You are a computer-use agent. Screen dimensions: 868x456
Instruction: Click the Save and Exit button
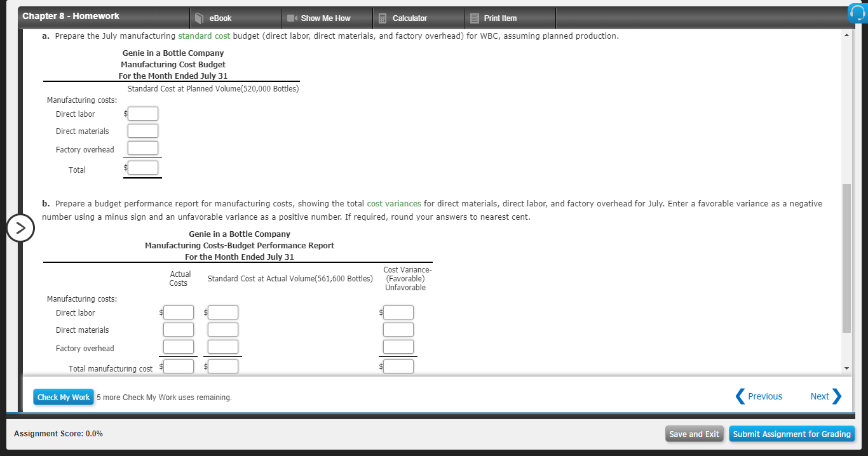pyautogui.click(x=694, y=434)
